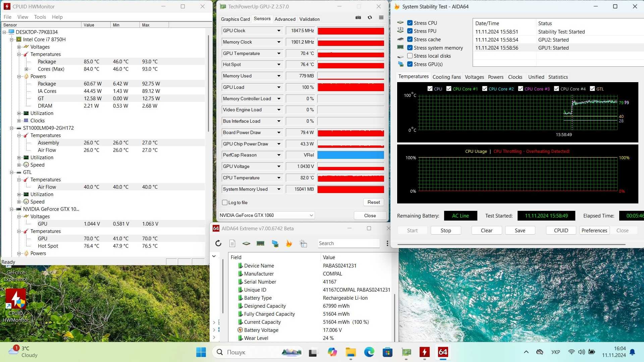Switch to the Statistics tab in AIDA64
Viewport: 644px width, 362px height.
pyautogui.click(x=558, y=77)
